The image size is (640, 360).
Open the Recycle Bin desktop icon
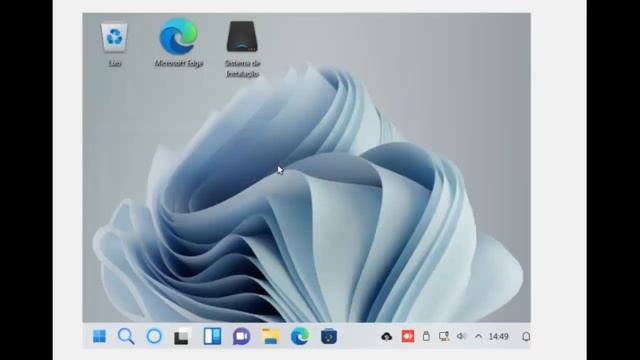coord(115,44)
